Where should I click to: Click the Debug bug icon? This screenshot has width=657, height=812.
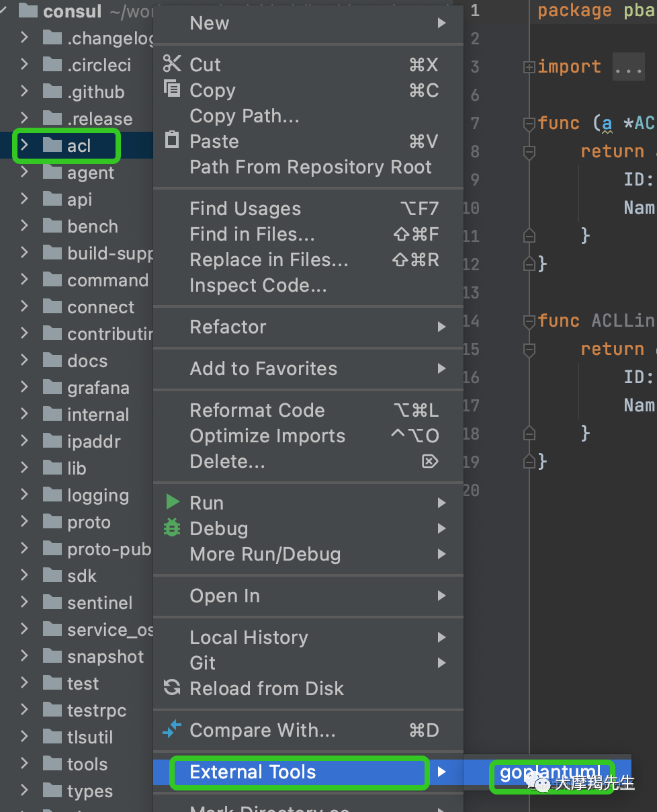[172, 528]
